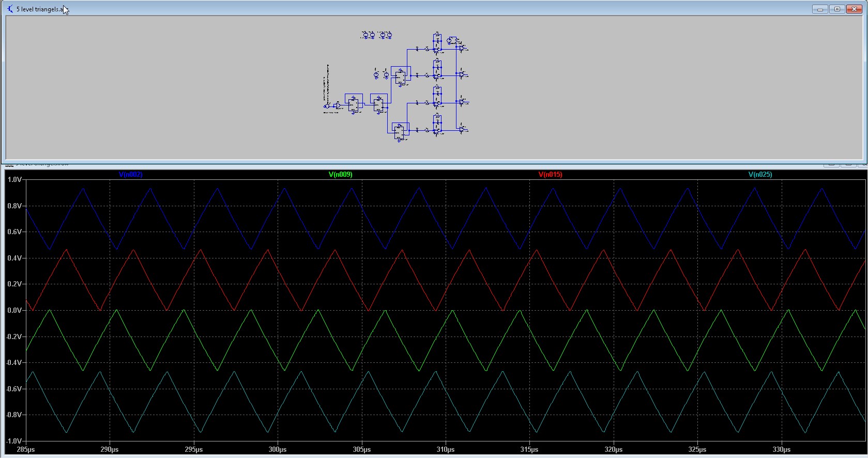Select the topmost output comparator on the right
This screenshot has height=458, width=868.
(462, 48)
